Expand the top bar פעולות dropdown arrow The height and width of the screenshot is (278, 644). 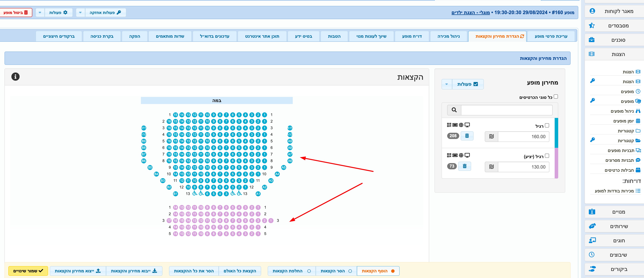point(40,13)
